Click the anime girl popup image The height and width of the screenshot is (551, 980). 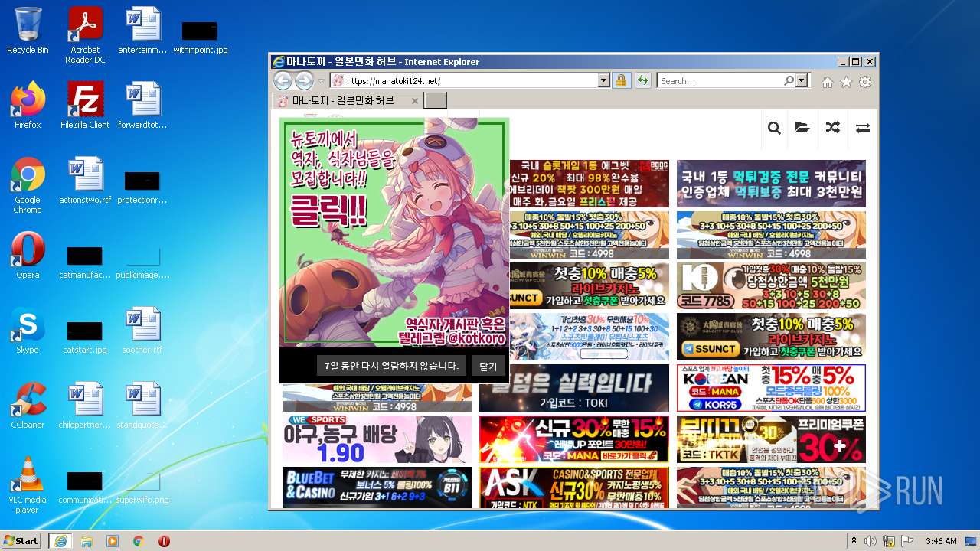point(394,233)
